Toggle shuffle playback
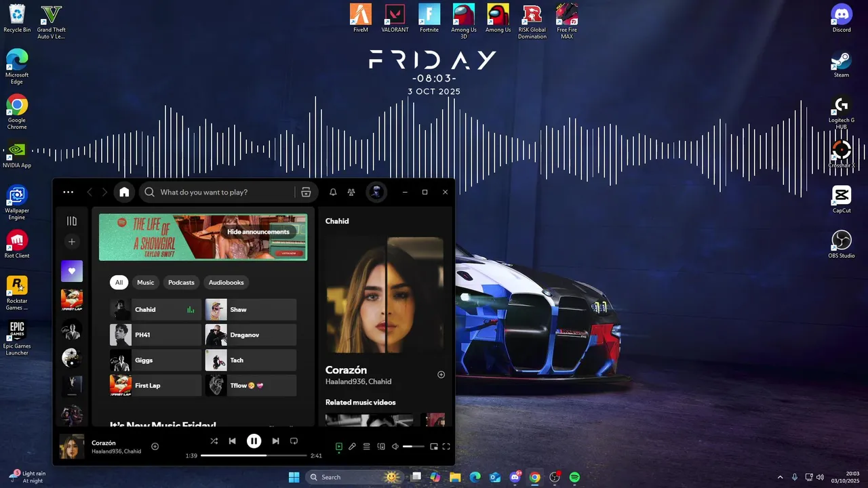This screenshot has width=868, height=488. pyautogui.click(x=214, y=441)
